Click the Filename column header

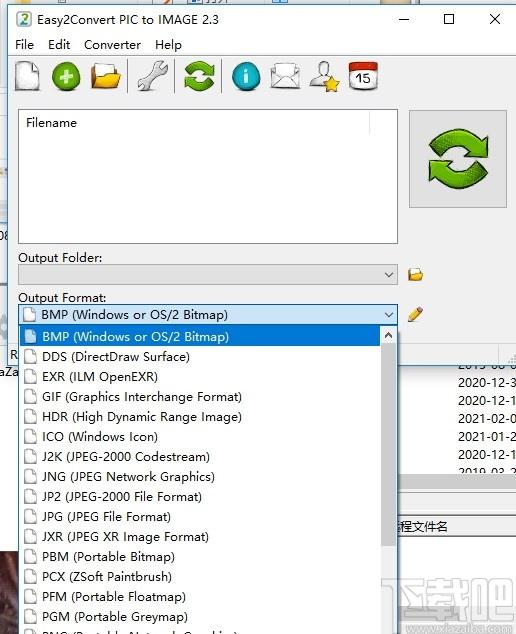(x=194, y=123)
